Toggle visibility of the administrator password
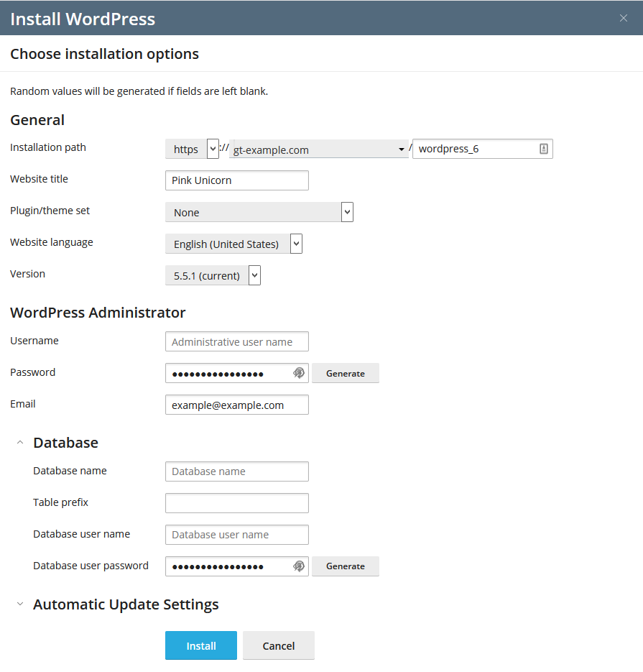This screenshot has height=672, width=643. [x=299, y=373]
